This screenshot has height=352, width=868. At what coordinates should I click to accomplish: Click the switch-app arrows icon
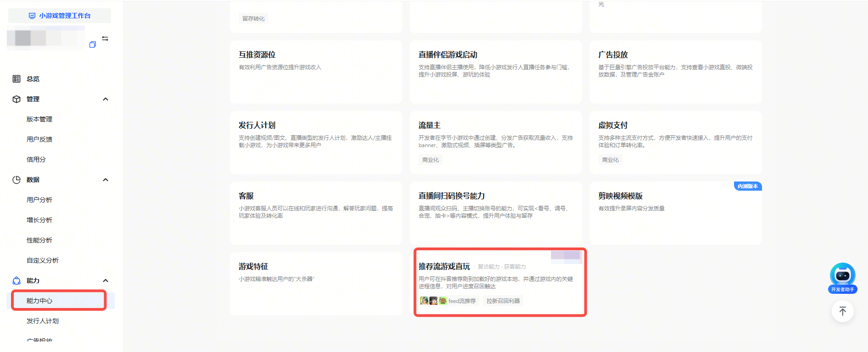tap(105, 38)
